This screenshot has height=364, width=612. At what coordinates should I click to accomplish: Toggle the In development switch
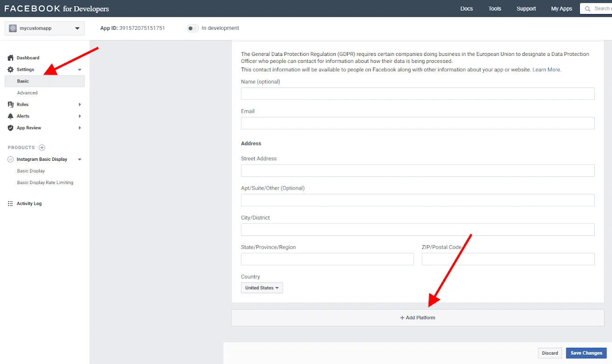(x=193, y=28)
